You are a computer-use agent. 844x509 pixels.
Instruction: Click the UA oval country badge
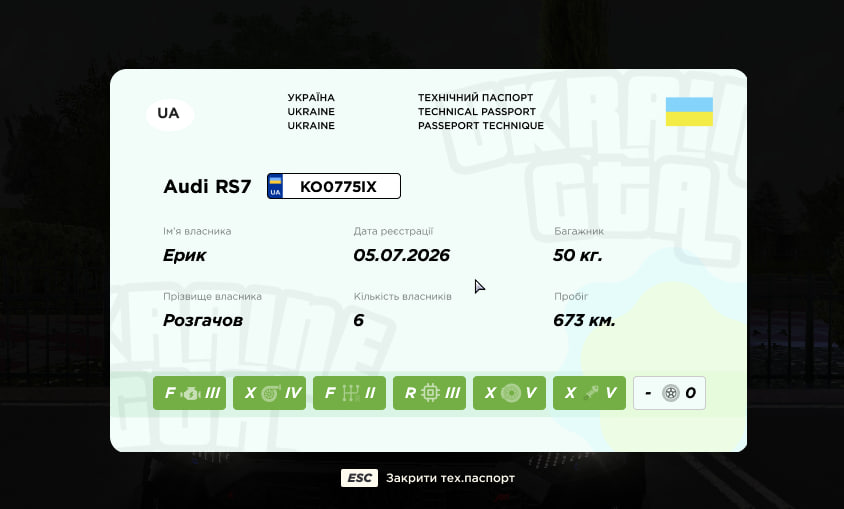(170, 114)
